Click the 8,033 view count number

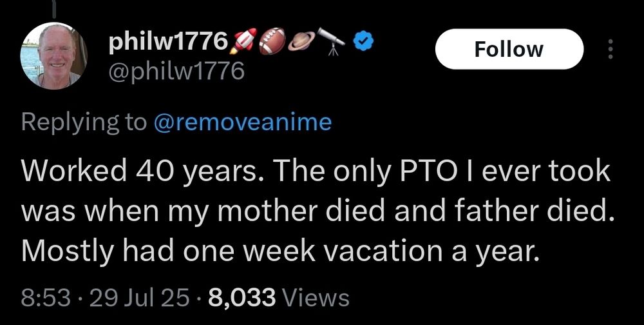[x=243, y=298]
